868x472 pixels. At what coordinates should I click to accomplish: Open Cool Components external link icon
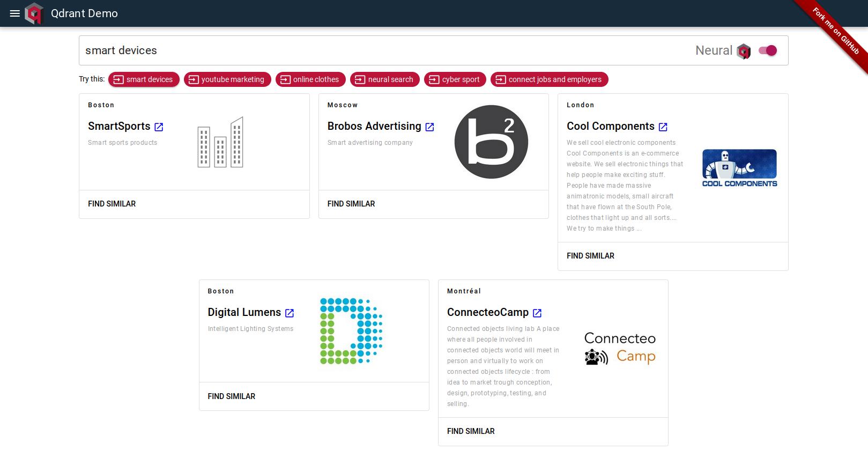point(663,127)
